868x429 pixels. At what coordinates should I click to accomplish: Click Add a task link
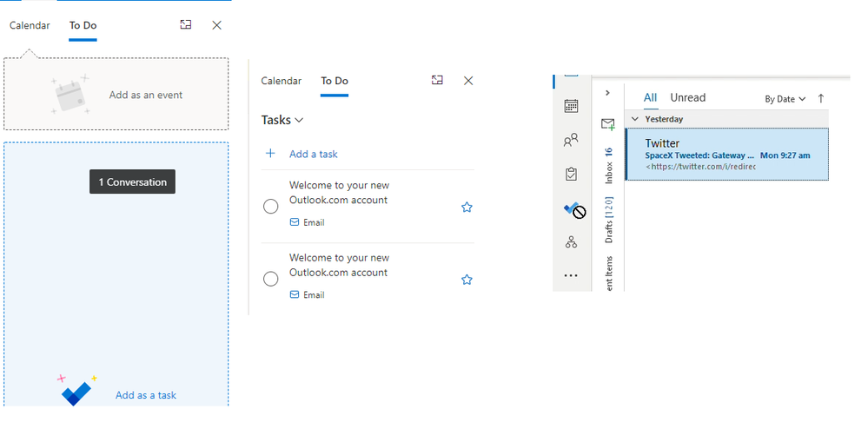pos(313,154)
